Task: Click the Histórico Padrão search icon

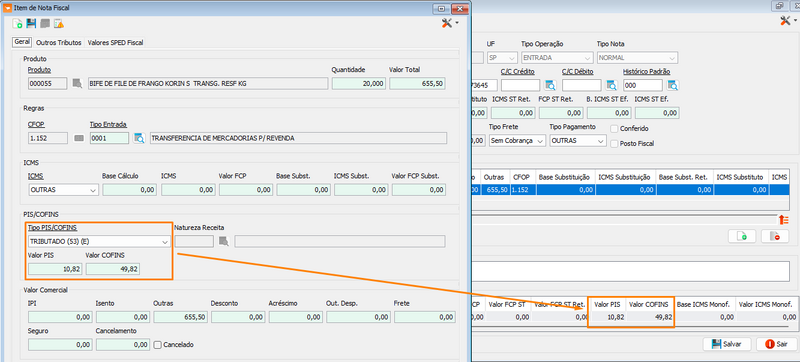Action: (673, 85)
